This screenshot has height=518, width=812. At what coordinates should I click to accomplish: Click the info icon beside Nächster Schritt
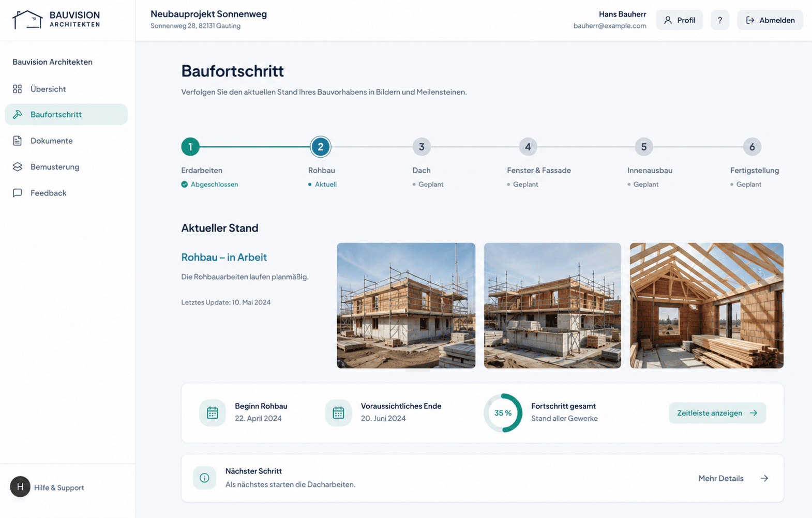coord(204,478)
